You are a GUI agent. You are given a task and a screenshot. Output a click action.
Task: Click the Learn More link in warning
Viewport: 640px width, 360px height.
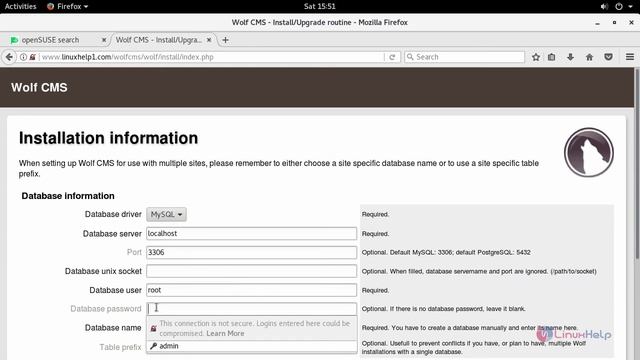tap(225, 333)
